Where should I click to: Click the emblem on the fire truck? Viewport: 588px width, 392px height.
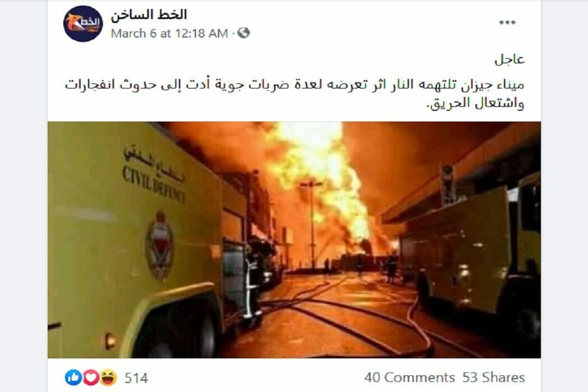click(x=160, y=245)
